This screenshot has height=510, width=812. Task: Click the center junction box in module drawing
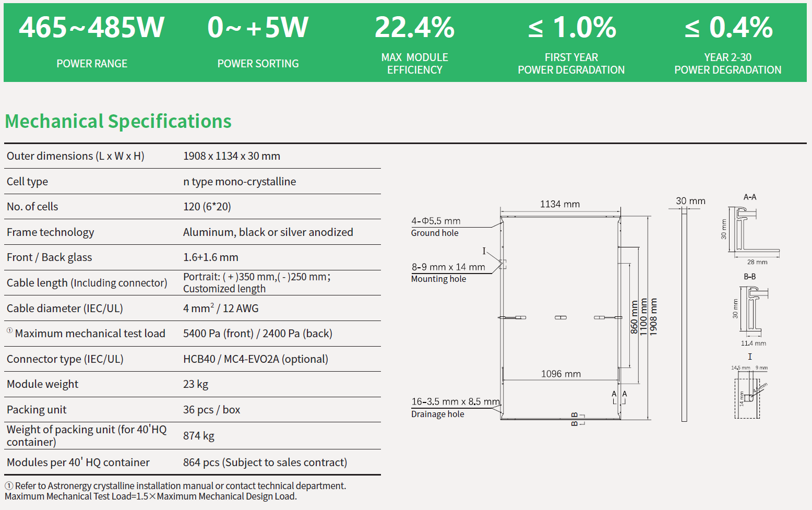coord(560,317)
